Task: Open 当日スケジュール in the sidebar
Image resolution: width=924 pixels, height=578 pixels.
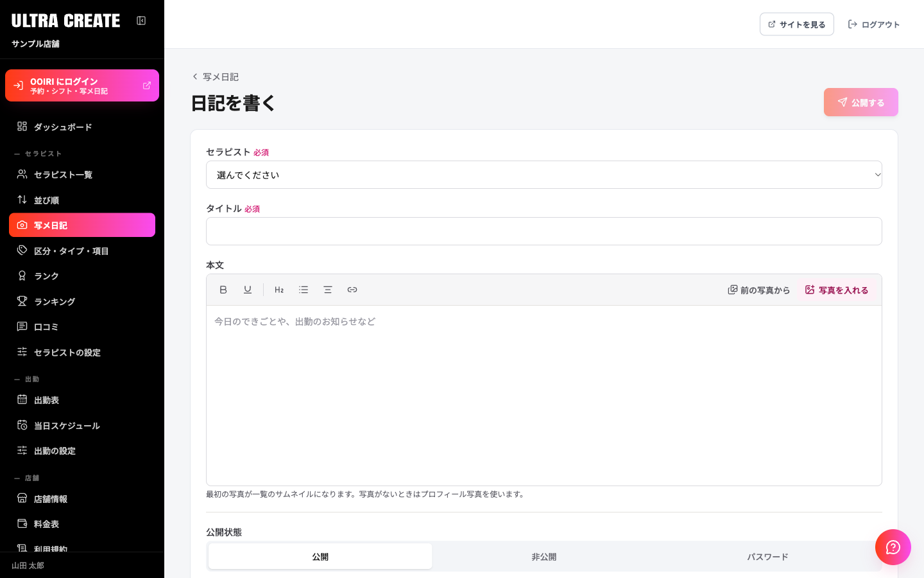Action: point(82,426)
